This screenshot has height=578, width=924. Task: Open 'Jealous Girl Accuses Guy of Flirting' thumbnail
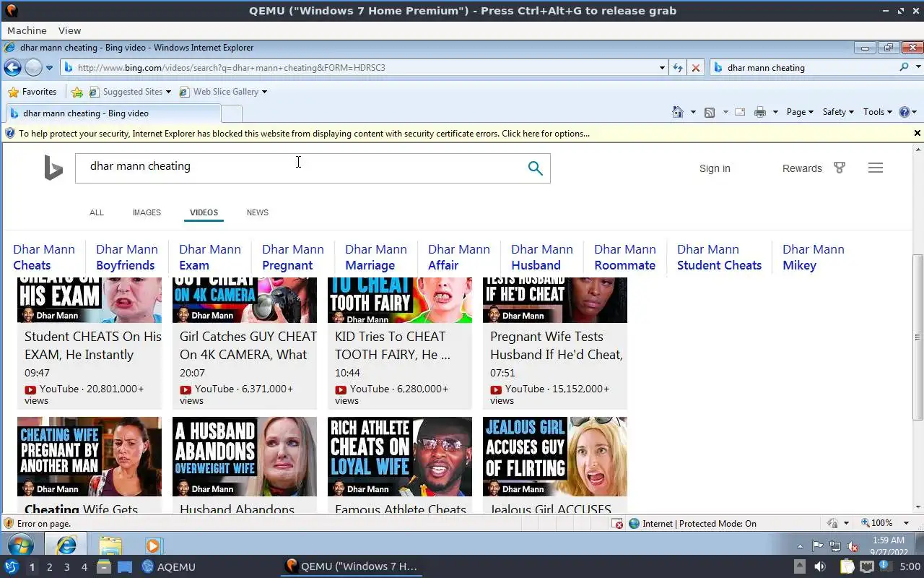coord(555,457)
